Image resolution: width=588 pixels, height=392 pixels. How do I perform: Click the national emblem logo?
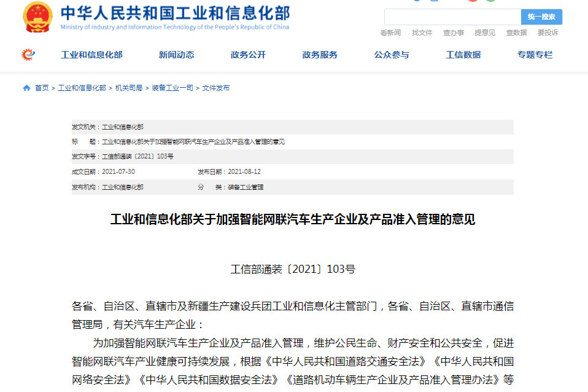[38, 17]
